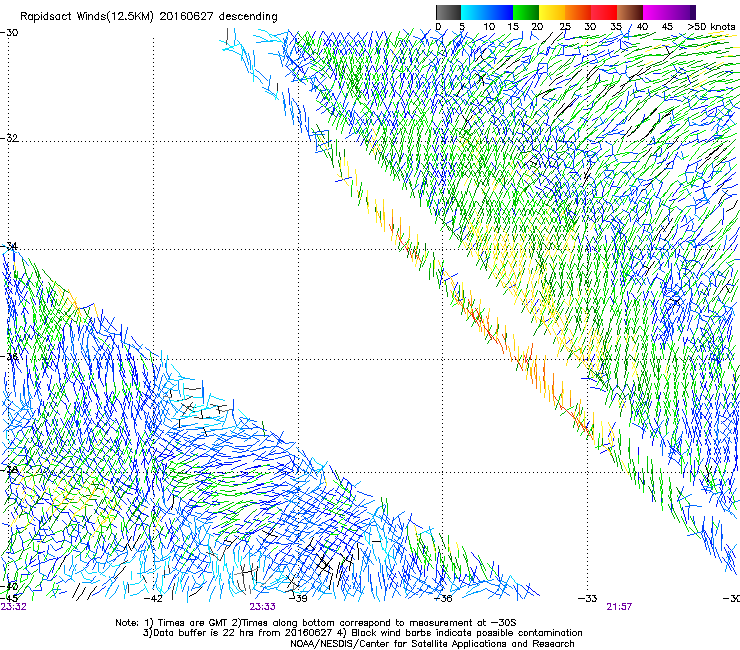
Task: Click the '25' label under the color legend
Action: (565, 27)
